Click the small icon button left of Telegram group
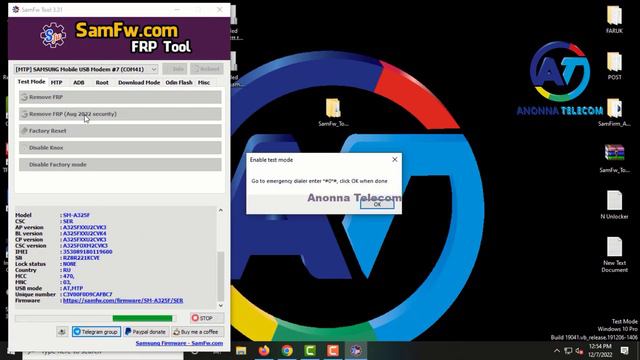Image resolution: width=640 pixels, height=360 pixels. click(x=62, y=332)
